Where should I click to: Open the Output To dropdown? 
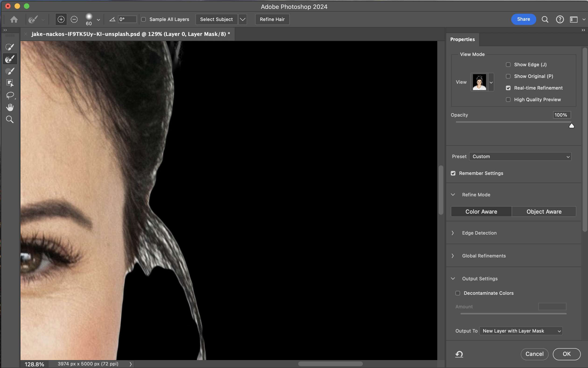(521, 331)
